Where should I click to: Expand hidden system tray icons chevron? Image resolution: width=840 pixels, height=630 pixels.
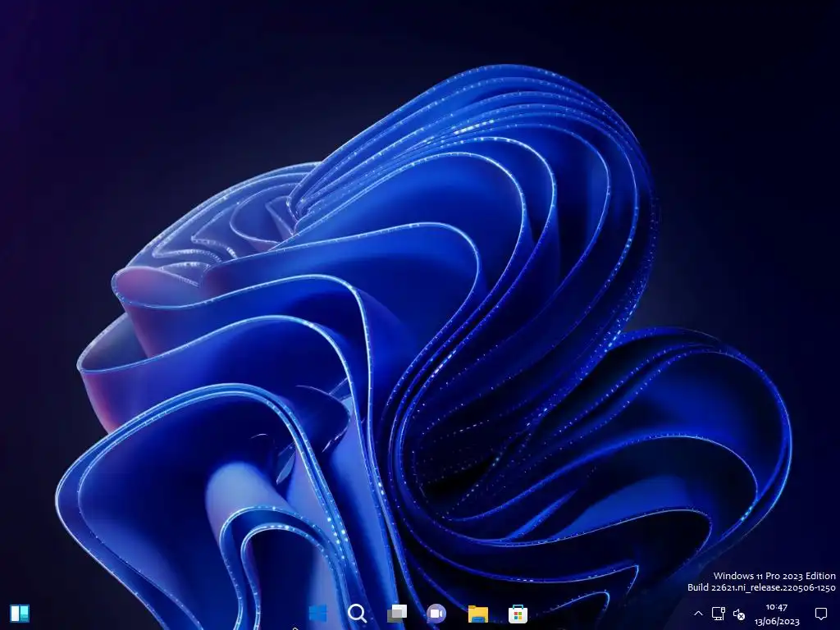pyautogui.click(x=698, y=614)
